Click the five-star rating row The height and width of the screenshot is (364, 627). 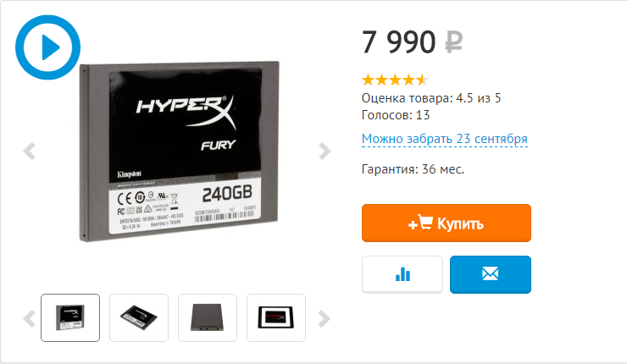pos(395,80)
